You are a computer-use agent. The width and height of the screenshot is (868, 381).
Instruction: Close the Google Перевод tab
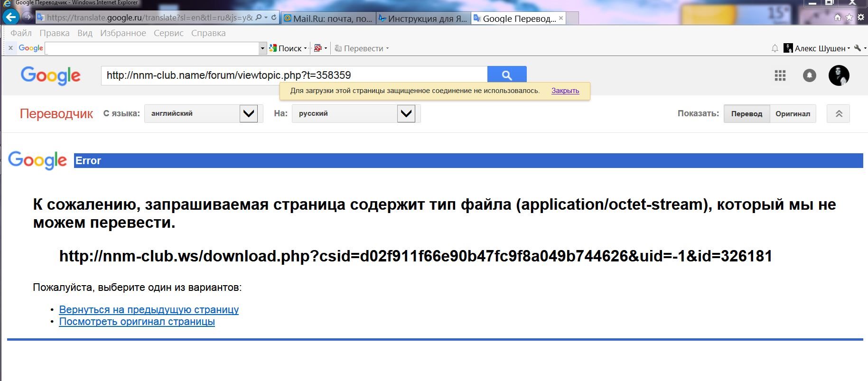tap(561, 18)
